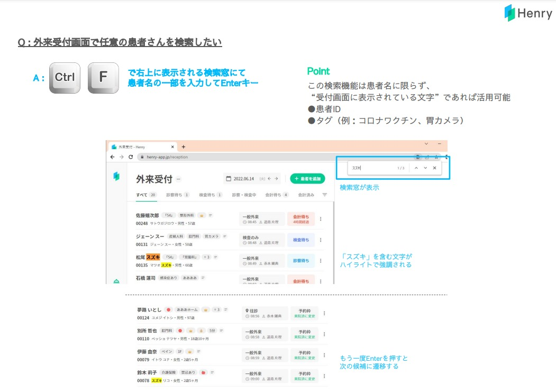The image size is (556, 392).
Task: Select the すべて 20 tab
Action: pyautogui.click(x=146, y=195)
